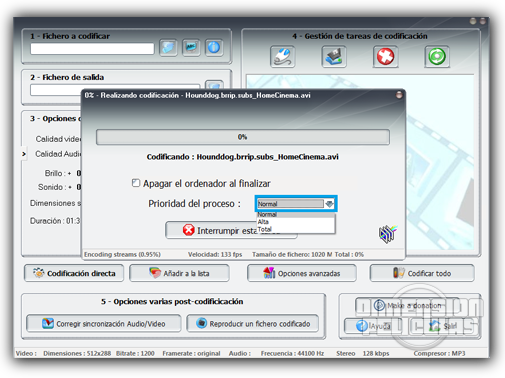The width and height of the screenshot is (505, 378).
Task: Click the green refresh tasks icon
Action: point(437,56)
